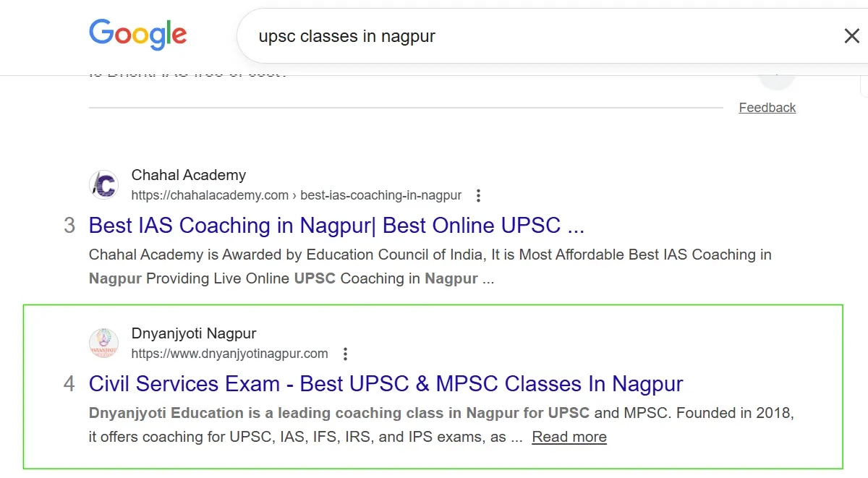Viewport: 868px width, 478px height.
Task: Open 'Best IAS Coaching in Nagpur' result
Action: click(336, 226)
